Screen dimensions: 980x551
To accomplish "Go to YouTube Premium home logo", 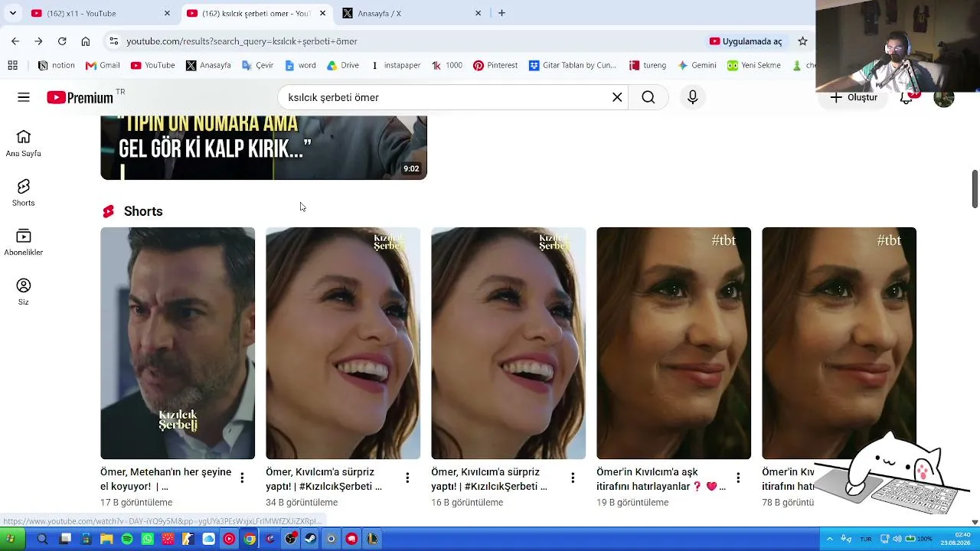I will point(80,97).
